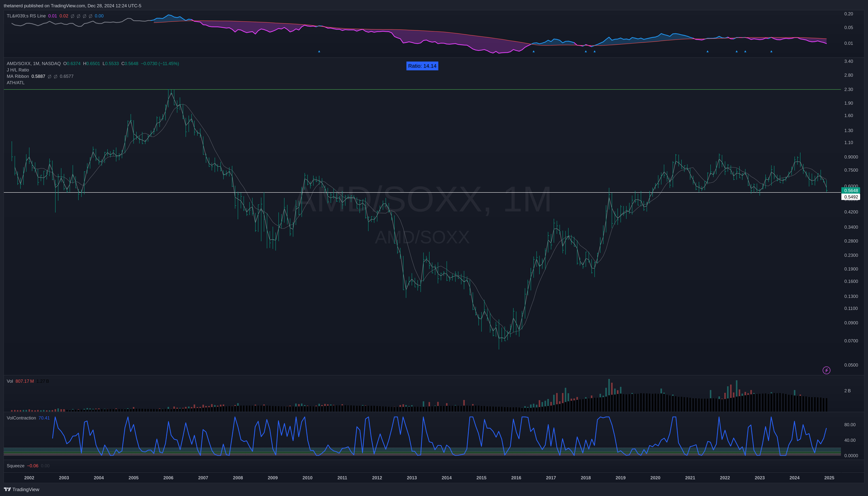Click the MA Ribbon value 0.5887
868x496 pixels.
38,76
